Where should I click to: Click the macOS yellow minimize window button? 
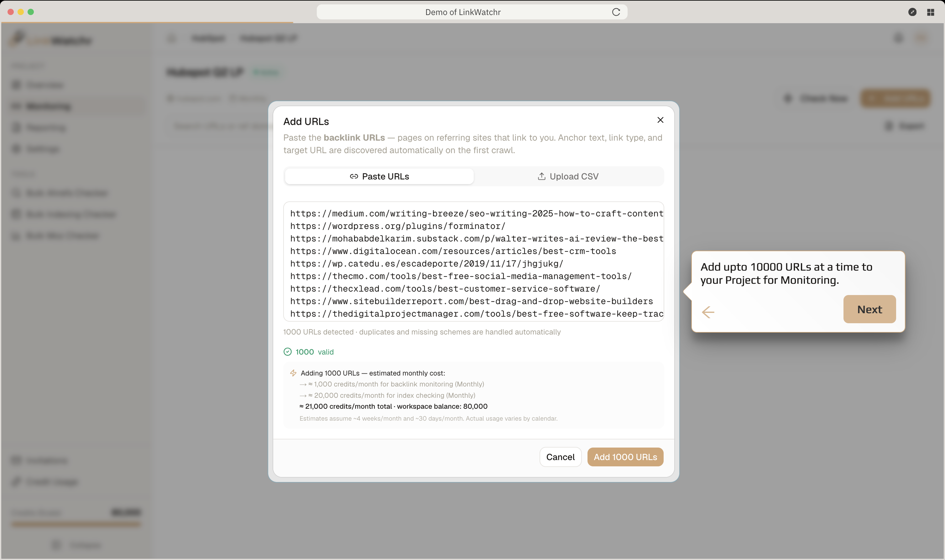[x=21, y=12]
